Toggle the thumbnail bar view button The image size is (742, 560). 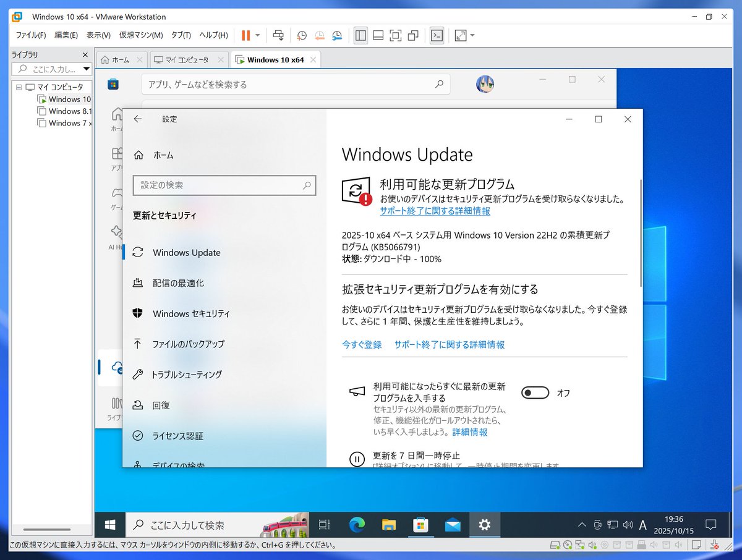point(378,35)
